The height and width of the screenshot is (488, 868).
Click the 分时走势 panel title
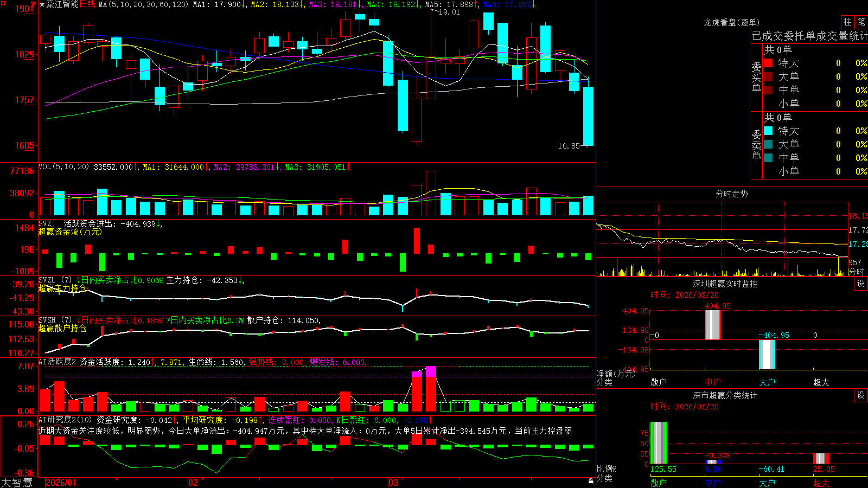tap(731, 194)
